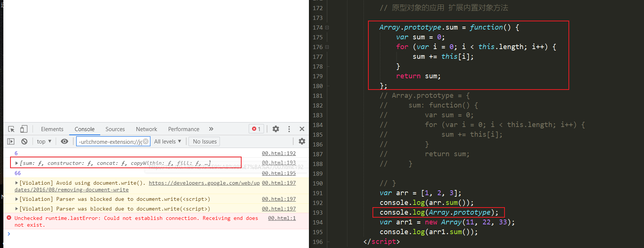The image size is (644, 248).
Task: Open console settings gear icon
Action: click(302, 141)
